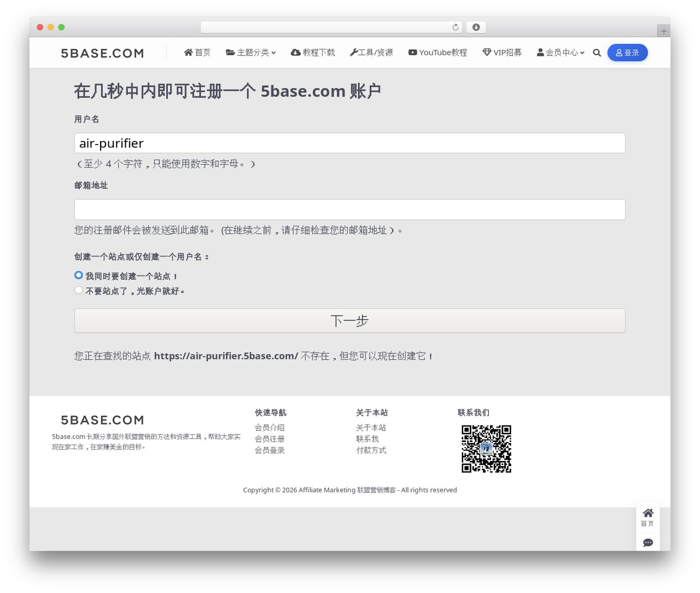The image size is (700, 593).
Task: Click the search magnifier icon in navbar
Action: tap(597, 53)
